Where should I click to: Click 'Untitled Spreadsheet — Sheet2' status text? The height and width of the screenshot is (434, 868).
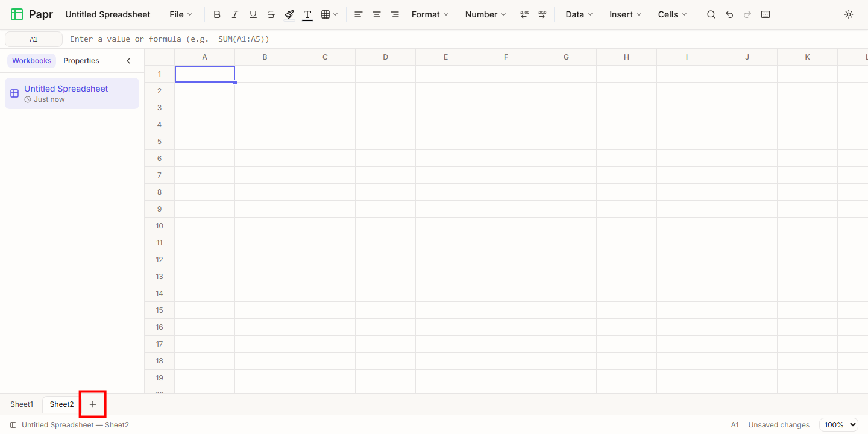coord(75,425)
